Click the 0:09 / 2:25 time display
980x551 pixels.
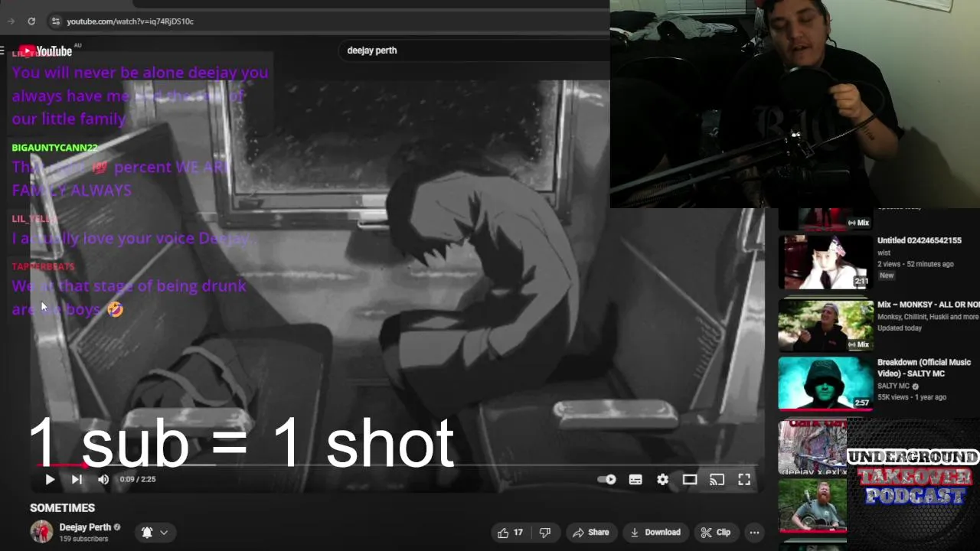(x=138, y=479)
